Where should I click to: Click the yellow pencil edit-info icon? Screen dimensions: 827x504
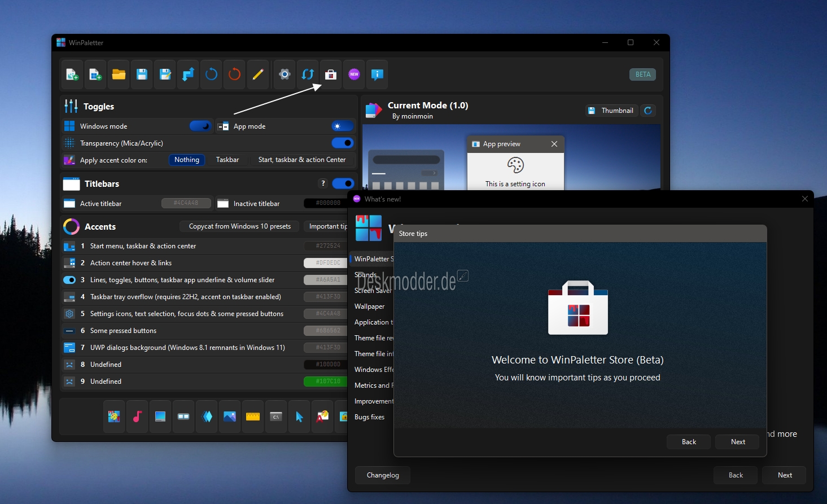pyautogui.click(x=257, y=74)
